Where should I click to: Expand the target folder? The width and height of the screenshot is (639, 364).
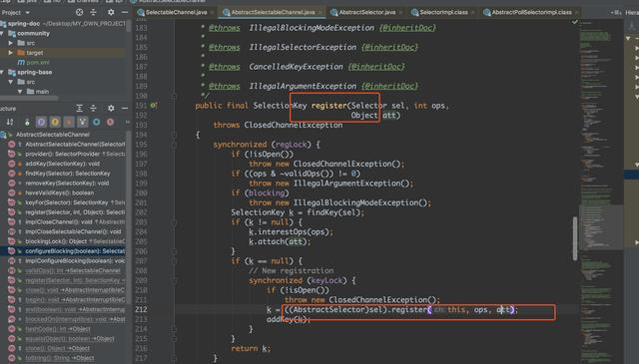pyautogui.click(x=11, y=53)
